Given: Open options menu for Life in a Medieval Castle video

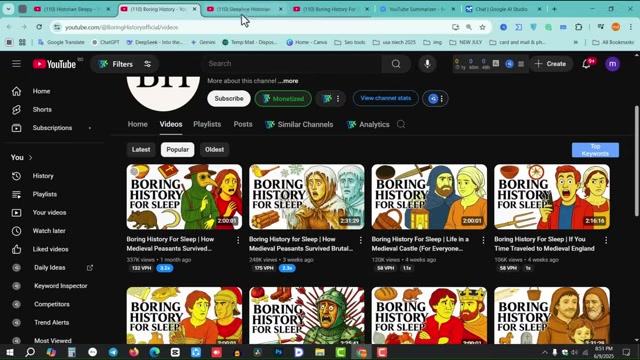Looking at the screenshot, I should (483, 240).
